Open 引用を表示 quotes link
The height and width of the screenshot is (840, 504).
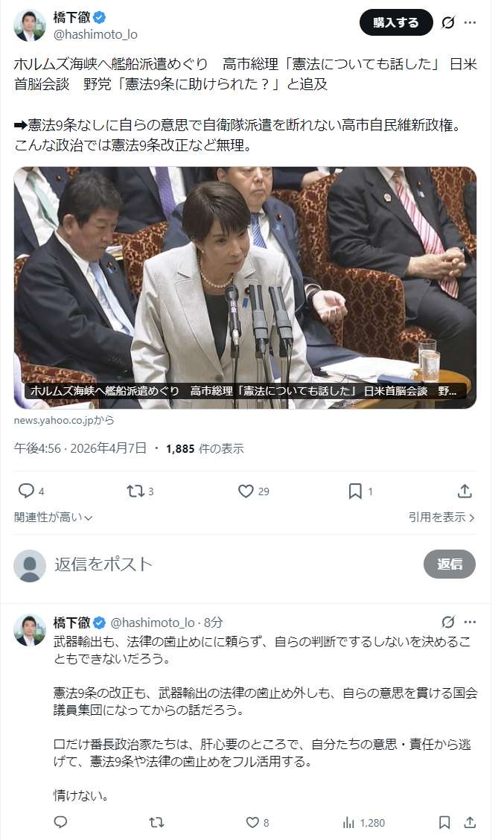pyautogui.click(x=441, y=517)
